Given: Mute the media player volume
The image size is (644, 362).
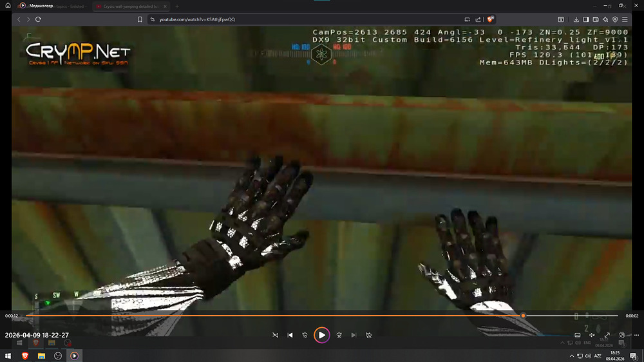Looking at the screenshot, I should 592,335.
